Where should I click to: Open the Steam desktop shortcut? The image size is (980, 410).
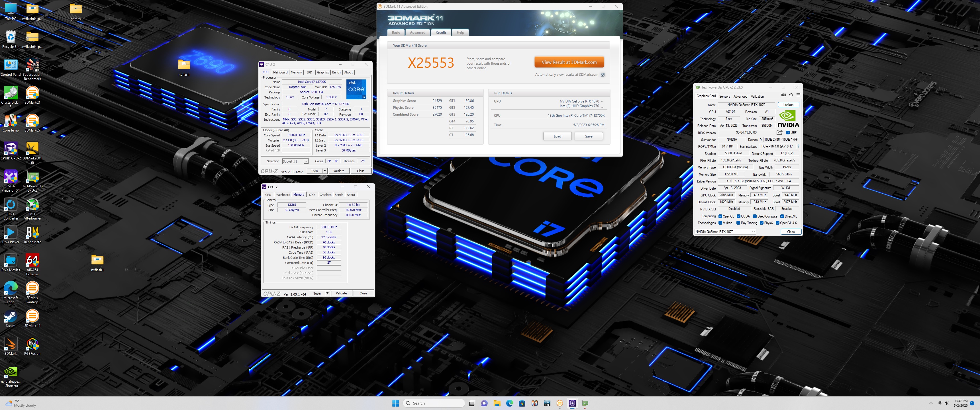(x=11, y=318)
